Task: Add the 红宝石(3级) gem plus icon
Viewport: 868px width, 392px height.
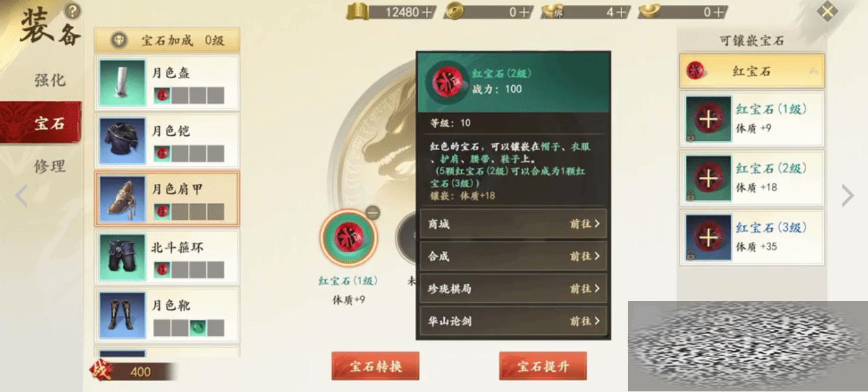Action: click(708, 237)
